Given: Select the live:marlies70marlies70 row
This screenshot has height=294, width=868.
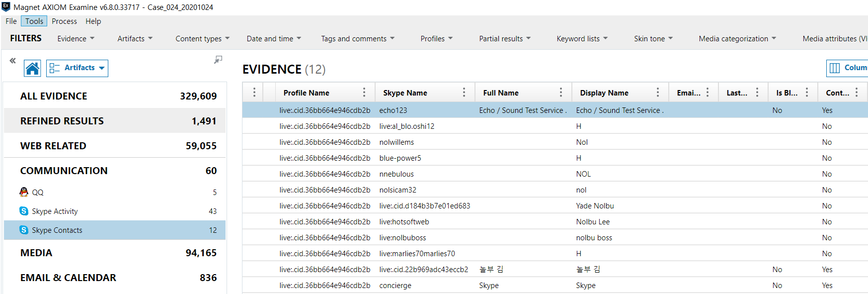Looking at the screenshot, I should [x=555, y=254].
